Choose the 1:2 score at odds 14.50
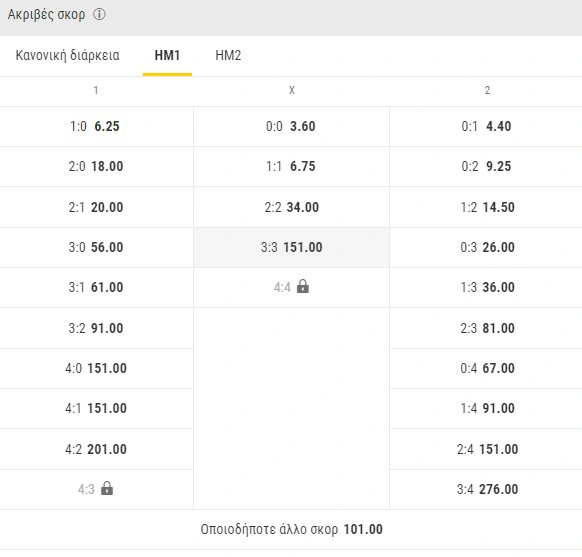Screen dimensions: 582x557 (486, 207)
